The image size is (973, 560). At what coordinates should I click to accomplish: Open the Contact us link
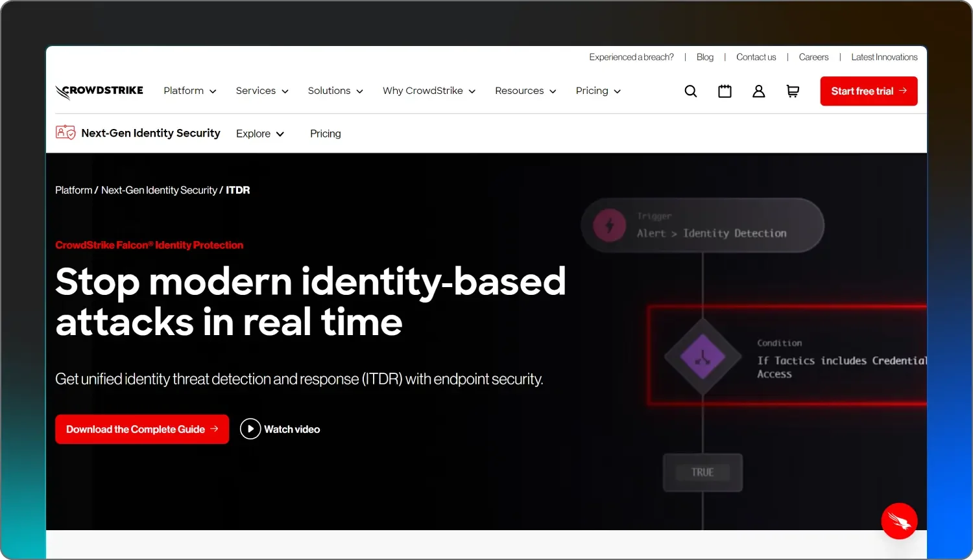point(756,57)
